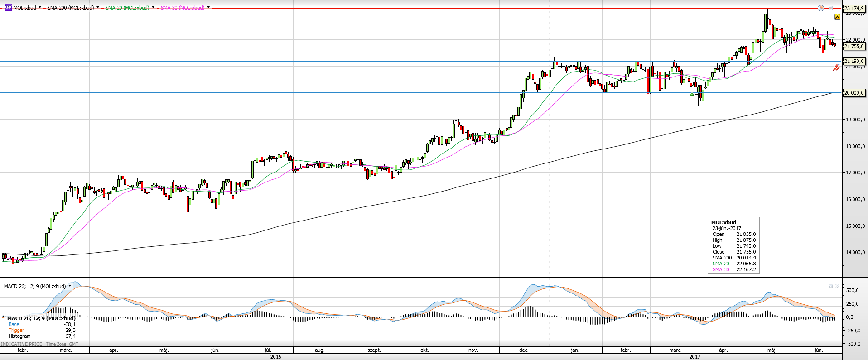Click the red down-arrow trade icon near 21 000
The width and height of the screenshot is (868, 360).
(x=836, y=67)
